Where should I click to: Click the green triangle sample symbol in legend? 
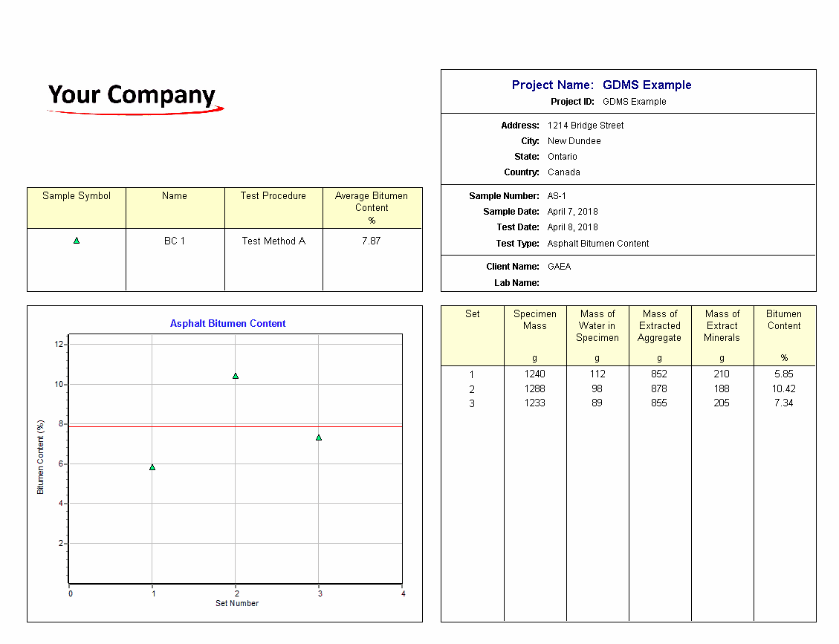coord(77,241)
